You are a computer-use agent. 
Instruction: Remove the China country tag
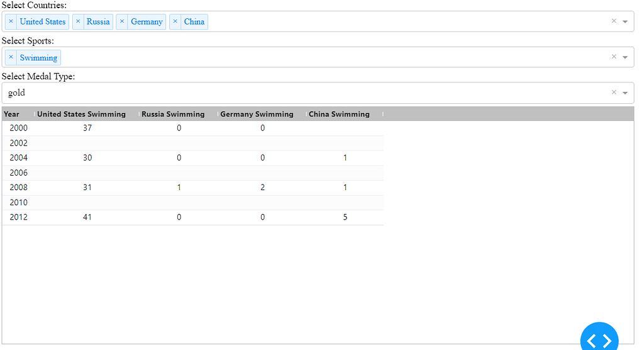(175, 21)
